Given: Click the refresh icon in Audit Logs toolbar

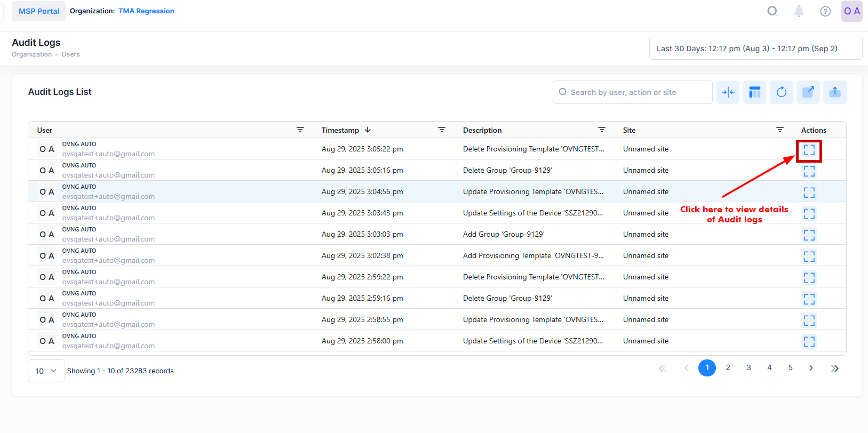Looking at the screenshot, I should tap(781, 92).
